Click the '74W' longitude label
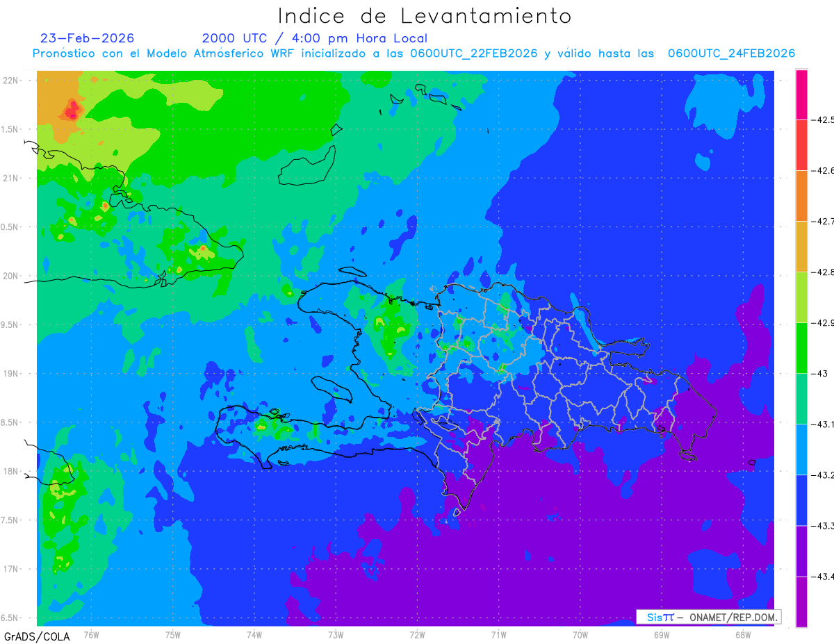The width and height of the screenshot is (834, 644). (x=254, y=634)
